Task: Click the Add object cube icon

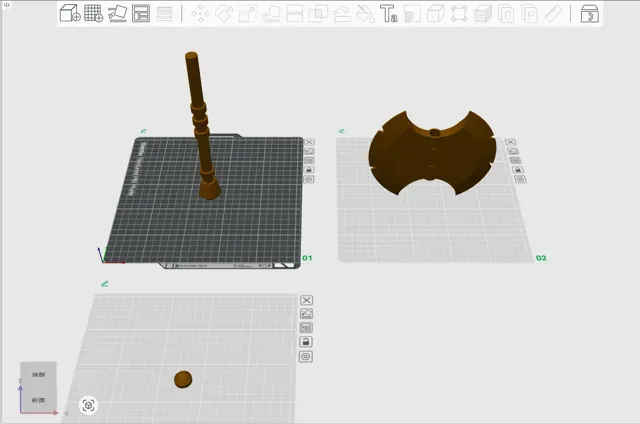Action: (70, 13)
